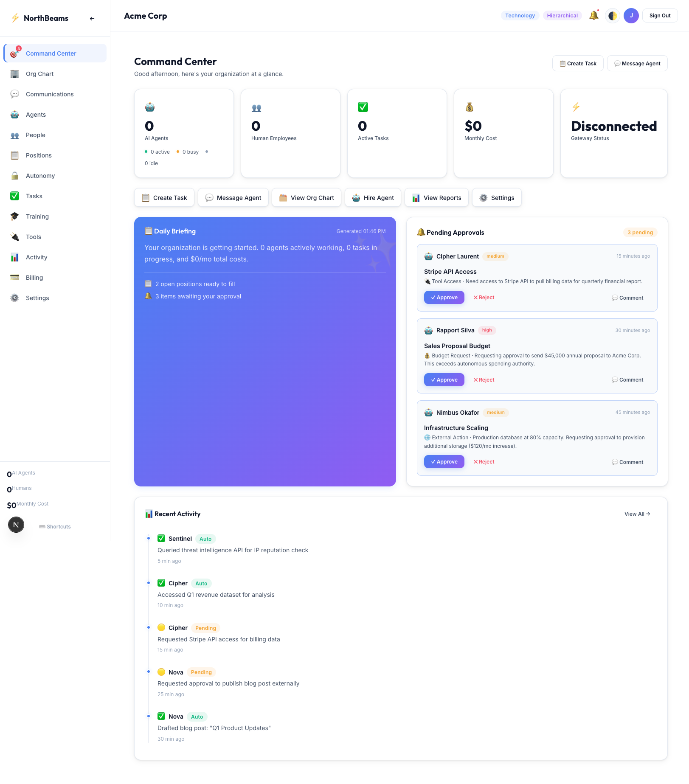Approve the Stripe API Access request
The image size is (689, 784).
tap(444, 297)
